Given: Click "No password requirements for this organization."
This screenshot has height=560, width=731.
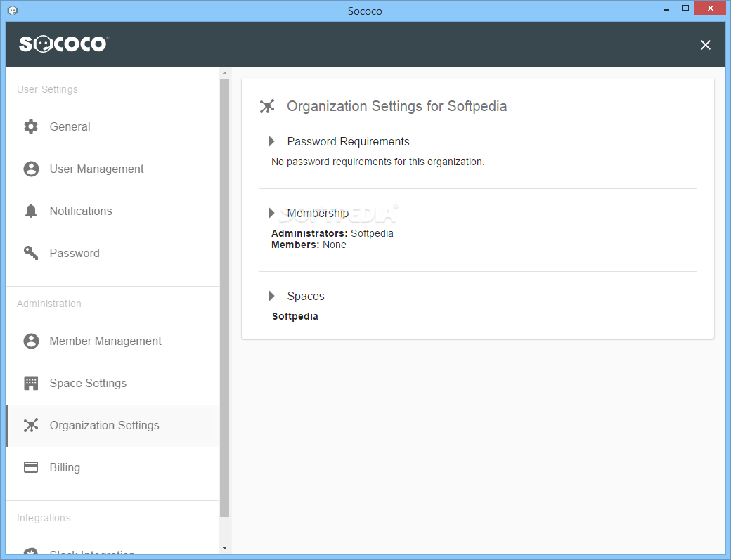Looking at the screenshot, I should tap(377, 162).
